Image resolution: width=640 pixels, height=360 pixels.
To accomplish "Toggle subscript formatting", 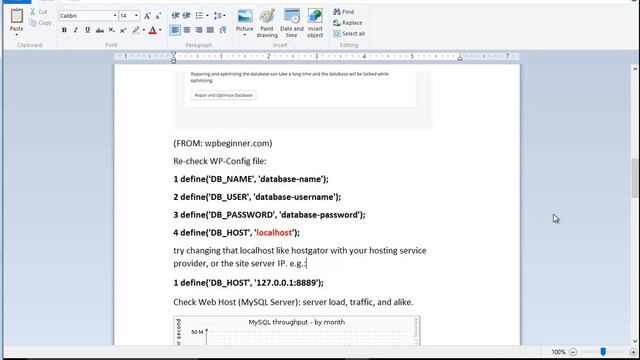I will tap(111, 30).
